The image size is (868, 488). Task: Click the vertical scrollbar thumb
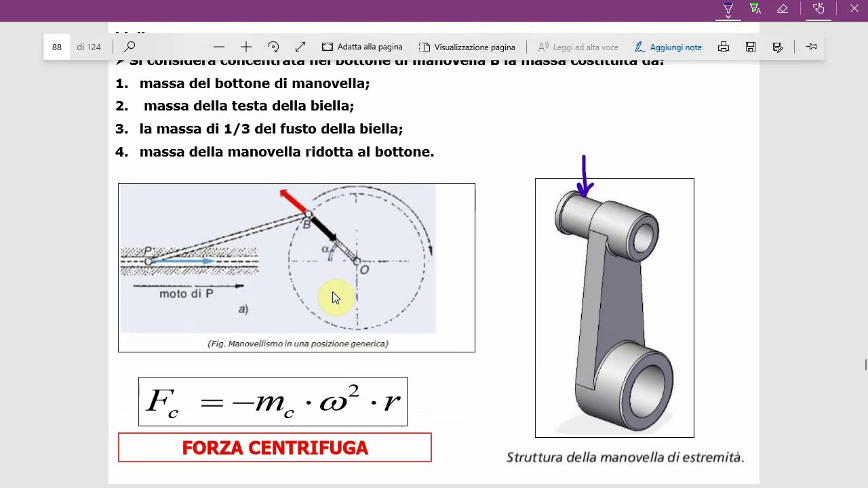click(865, 365)
